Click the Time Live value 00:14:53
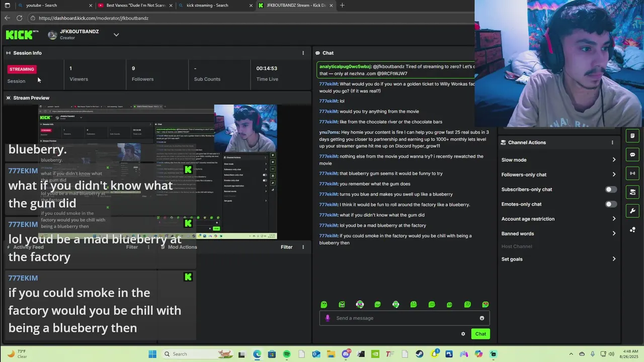 267,68
